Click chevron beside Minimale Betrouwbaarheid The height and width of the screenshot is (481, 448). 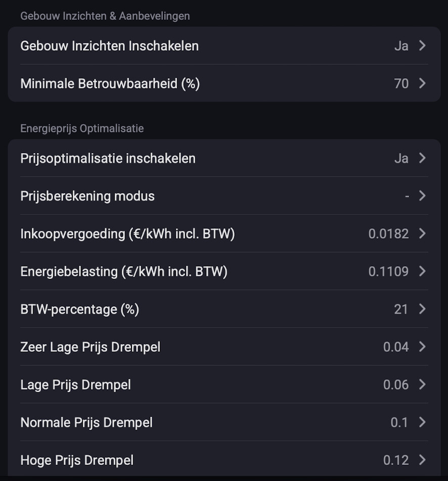[423, 83]
